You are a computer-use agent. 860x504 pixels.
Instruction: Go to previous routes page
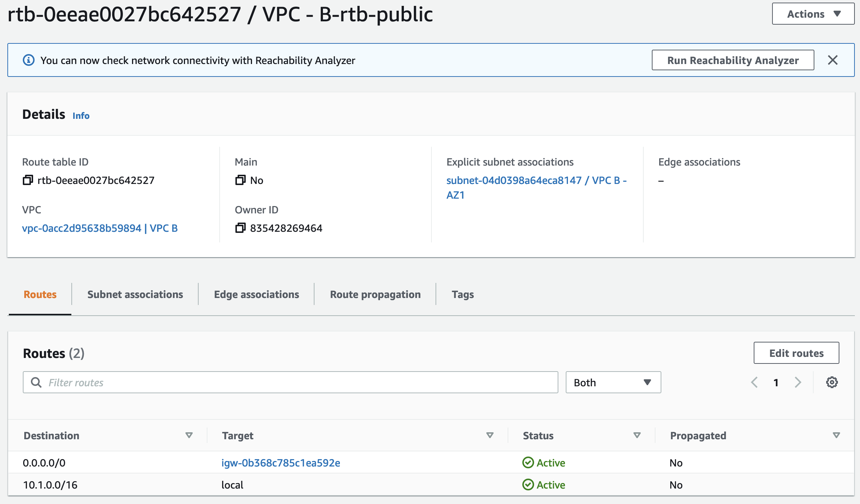click(754, 382)
